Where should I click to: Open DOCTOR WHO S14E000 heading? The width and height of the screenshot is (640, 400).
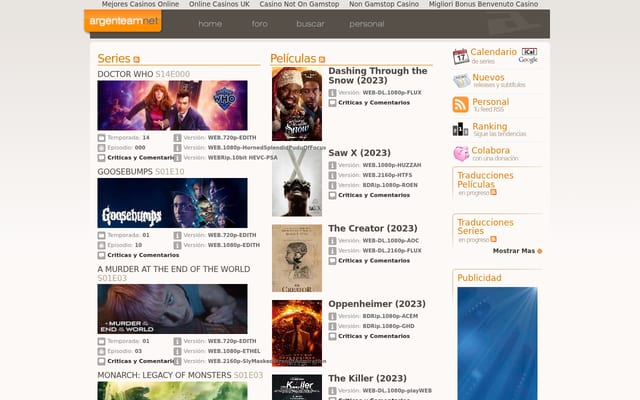[144, 74]
